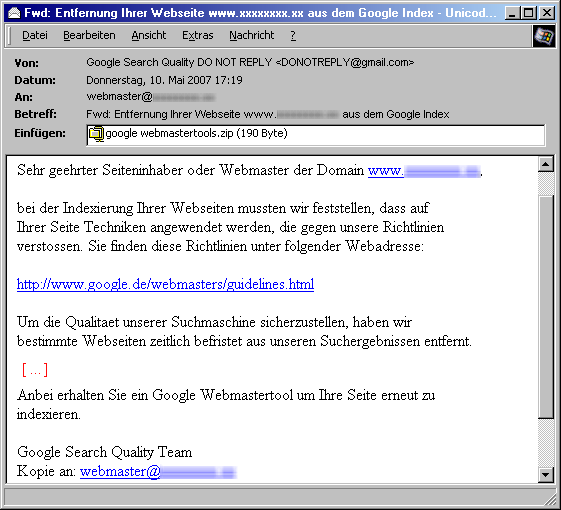Click the envelope icon in title bar

(x=14, y=13)
